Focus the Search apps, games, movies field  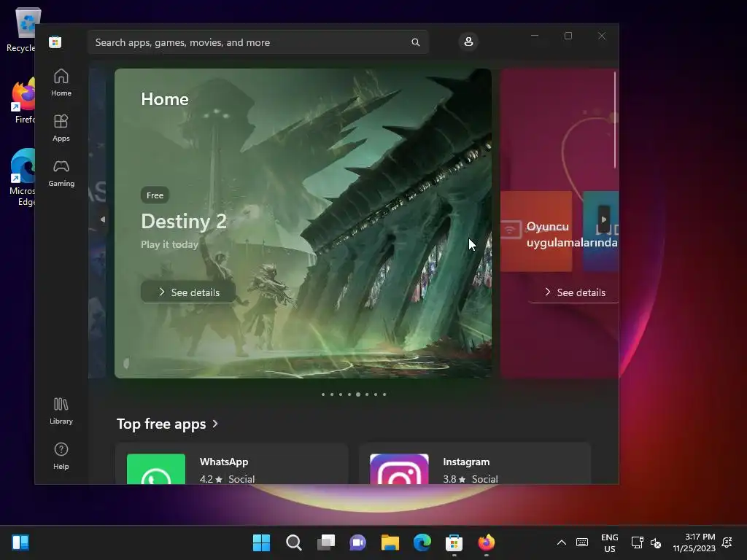pyautogui.click(x=258, y=42)
